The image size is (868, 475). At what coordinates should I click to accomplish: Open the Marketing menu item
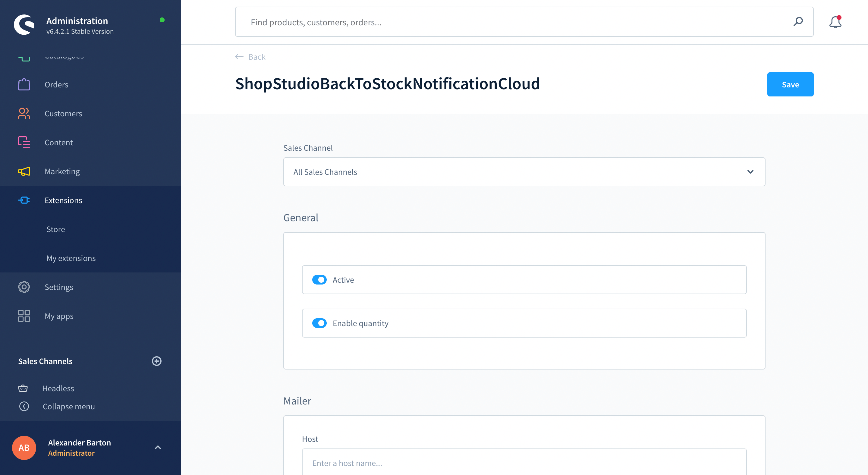(x=62, y=171)
